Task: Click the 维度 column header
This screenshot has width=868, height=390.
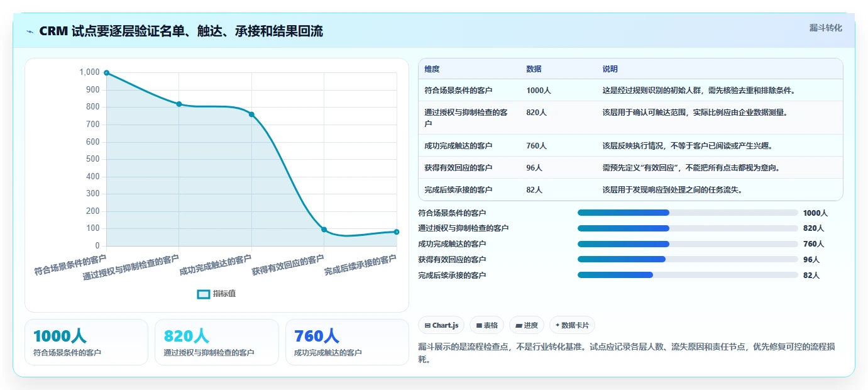Action: click(x=432, y=69)
